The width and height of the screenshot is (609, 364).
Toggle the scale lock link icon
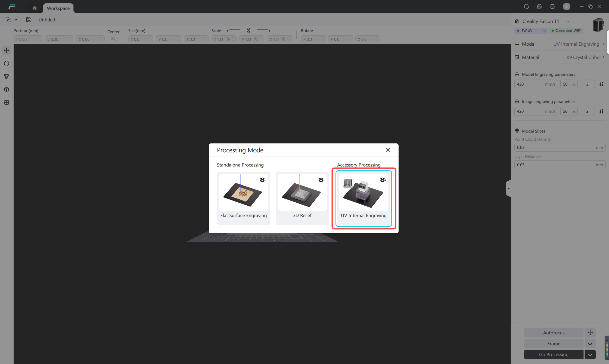248,30
